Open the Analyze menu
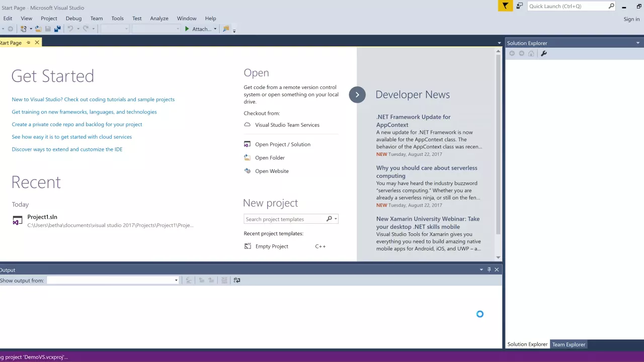This screenshot has width=644, height=362. [159, 19]
